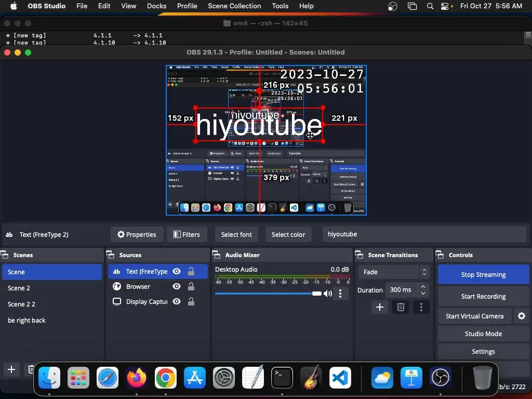Open Desktop Audio three-dot options menu
Image resolution: width=532 pixels, height=399 pixels.
[x=340, y=294]
